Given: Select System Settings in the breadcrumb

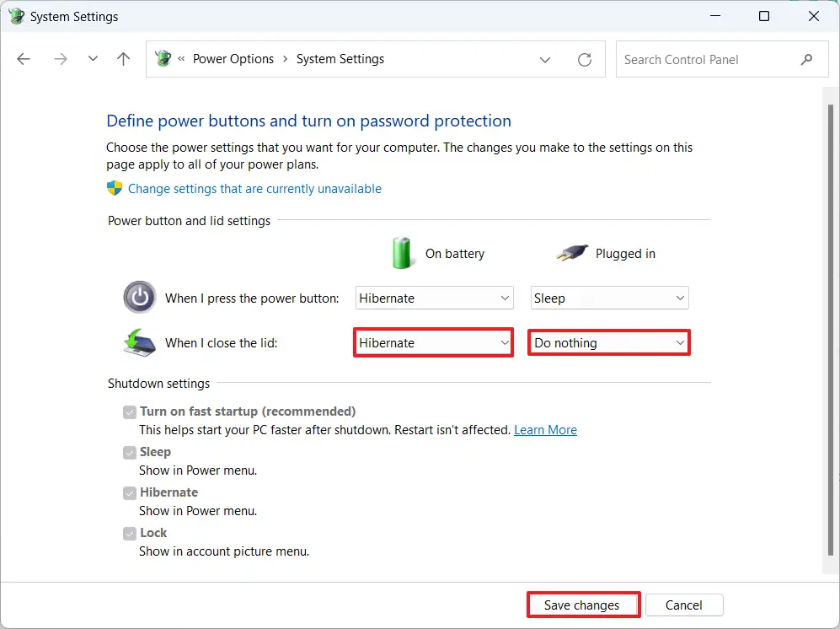Looking at the screenshot, I should (340, 59).
